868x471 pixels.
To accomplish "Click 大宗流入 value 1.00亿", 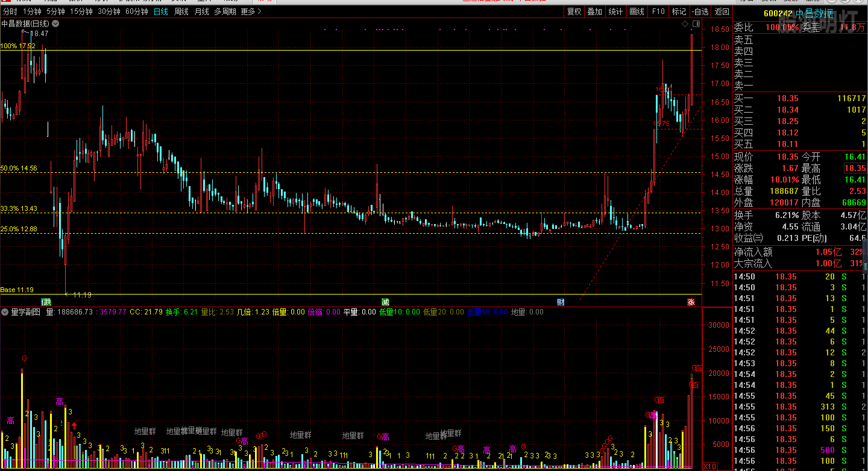I will 828,263.
